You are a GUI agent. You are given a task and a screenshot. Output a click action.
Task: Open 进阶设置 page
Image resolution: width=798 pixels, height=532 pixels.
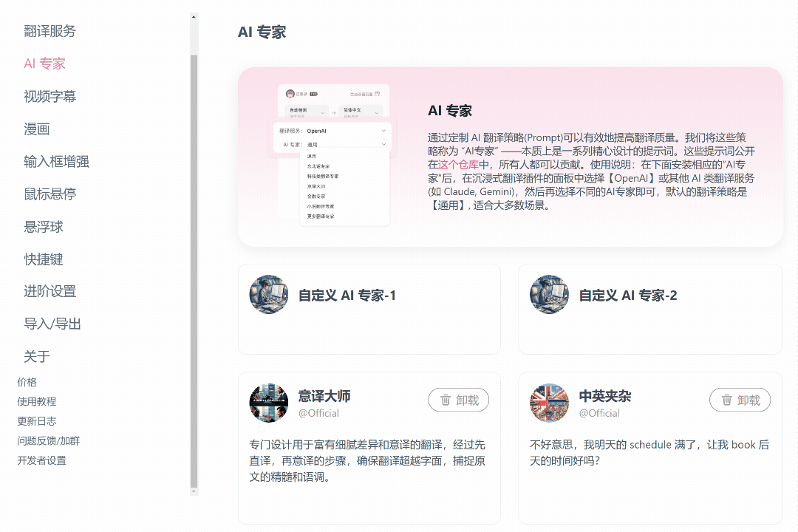click(50, 291)
